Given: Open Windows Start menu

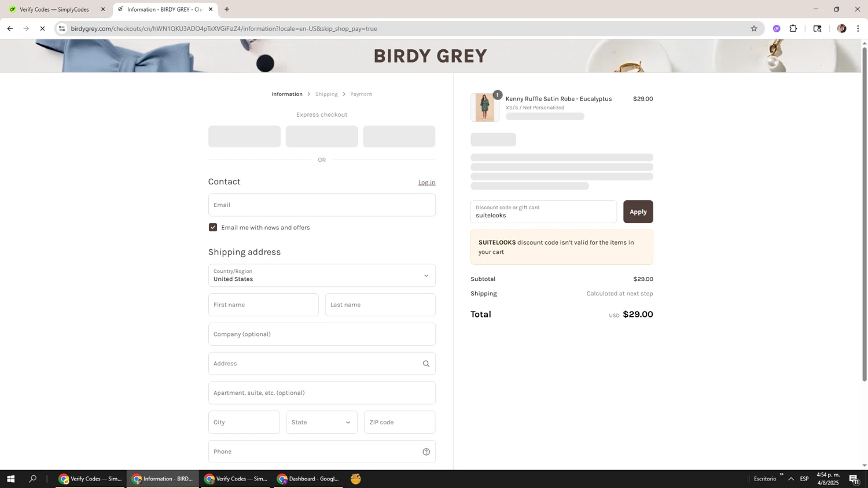Looking at the screenshot, I should click(x=10, y=479).
